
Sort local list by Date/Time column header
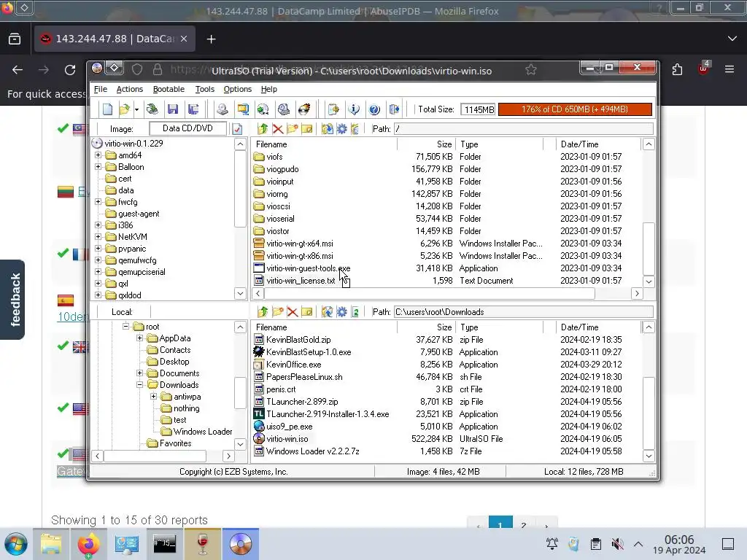click(x=598, y=327)
